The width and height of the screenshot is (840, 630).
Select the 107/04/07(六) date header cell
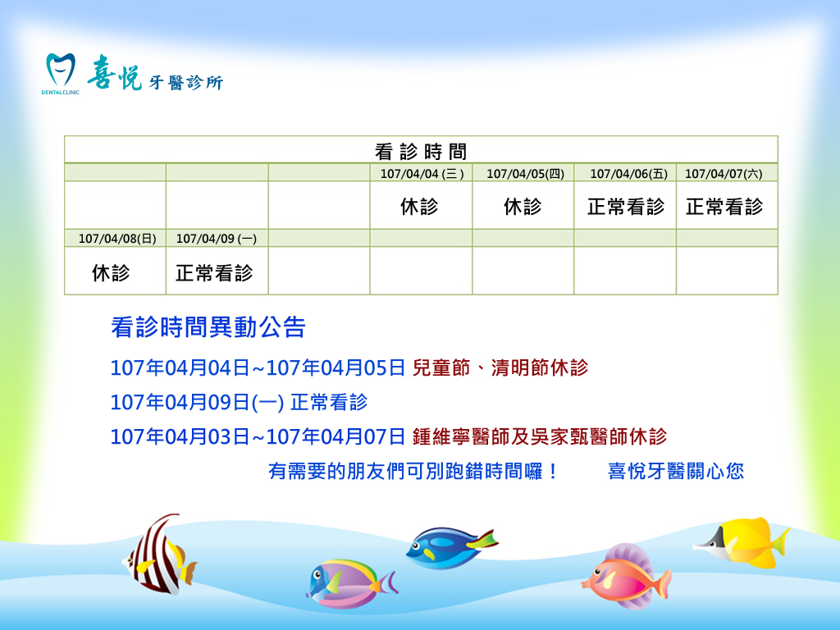[727, 173]
